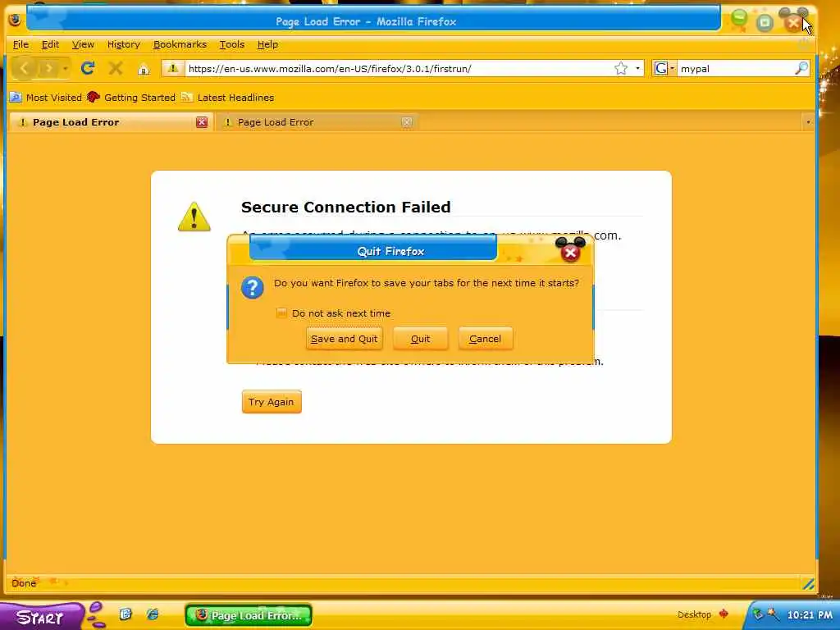The height and width of the screenshot is (630, 840).
Task: Click in the search box containing mypal
Action: [736, 69]
